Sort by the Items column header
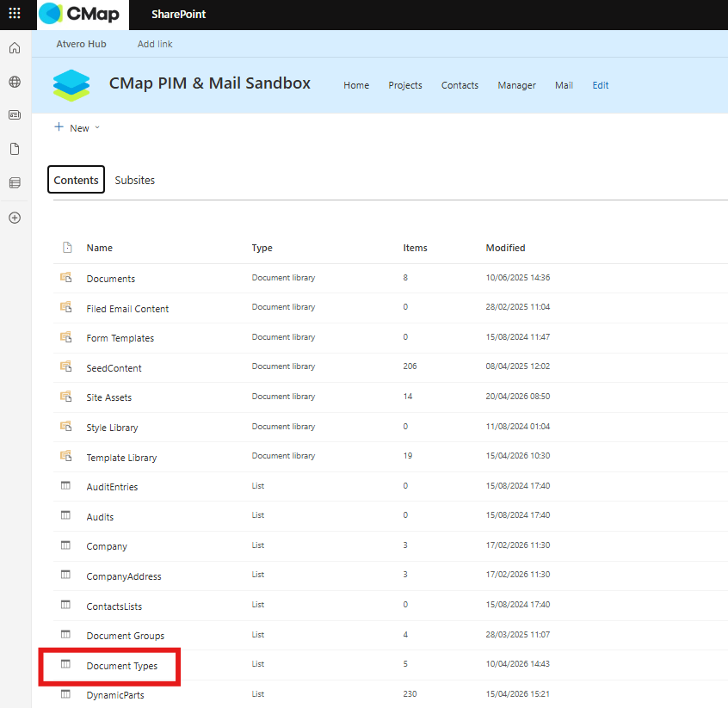The height and width of the screenshot is (708, 728). coord(415,248)
